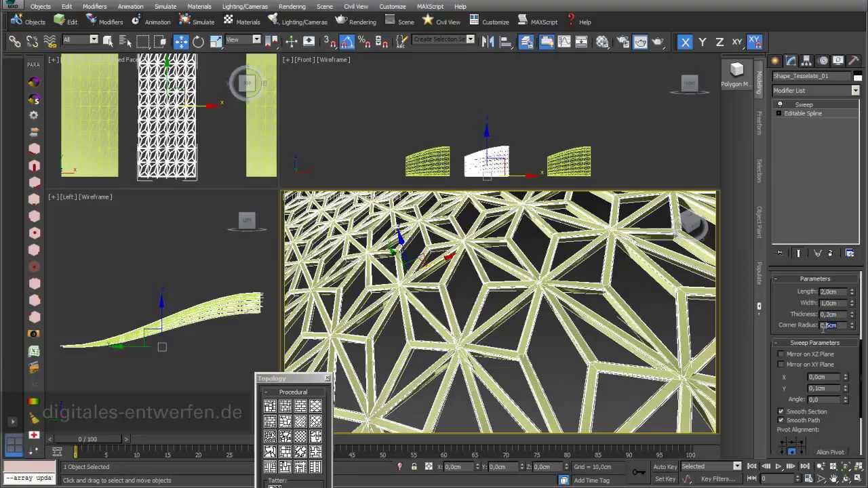Image resolution: width=868 pixels, height=488 pixels.
Task: Open reference coordinate system View dropdown
Action: pyautogui.click(x=243, y=39)
